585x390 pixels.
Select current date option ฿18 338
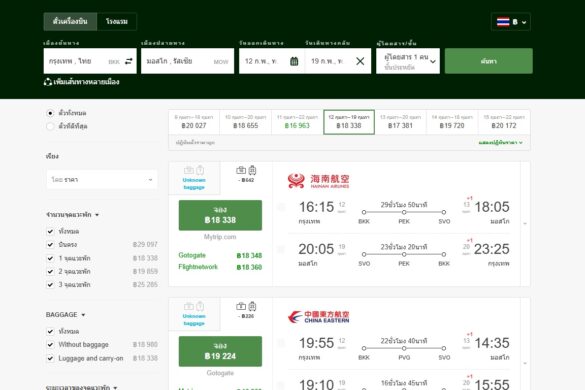(349, 122)
